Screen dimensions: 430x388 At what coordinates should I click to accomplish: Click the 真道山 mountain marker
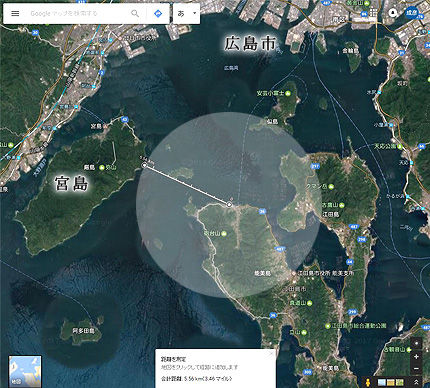[x=309, y=303]
